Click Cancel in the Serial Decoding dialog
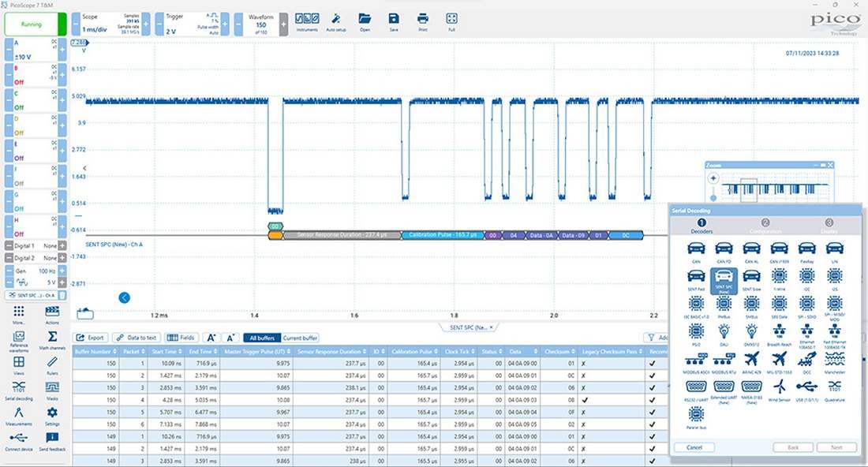 click(694, 447)
